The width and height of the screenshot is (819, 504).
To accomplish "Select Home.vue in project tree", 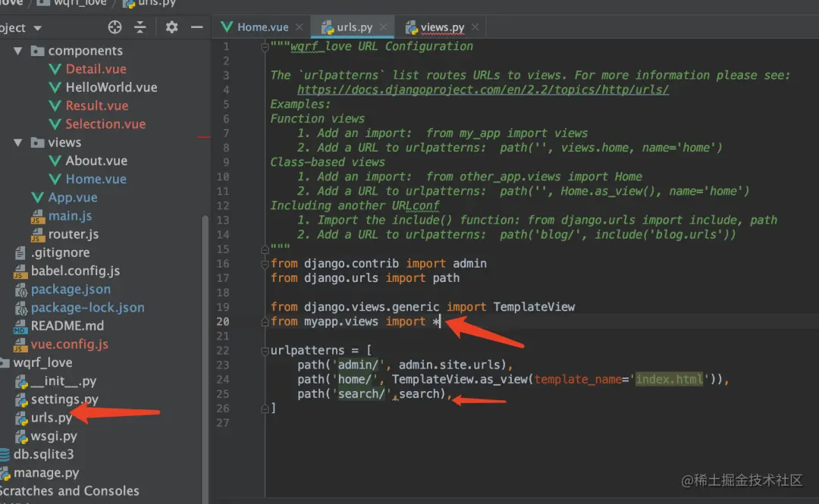I will [x=96, y=179].
